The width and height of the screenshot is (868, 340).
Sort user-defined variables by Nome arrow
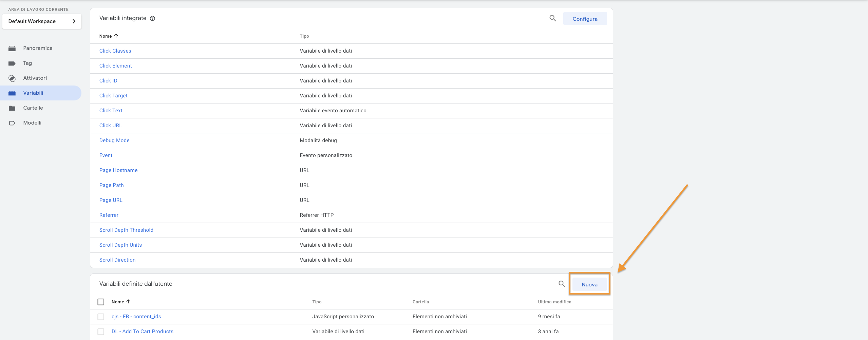point(128,301)
